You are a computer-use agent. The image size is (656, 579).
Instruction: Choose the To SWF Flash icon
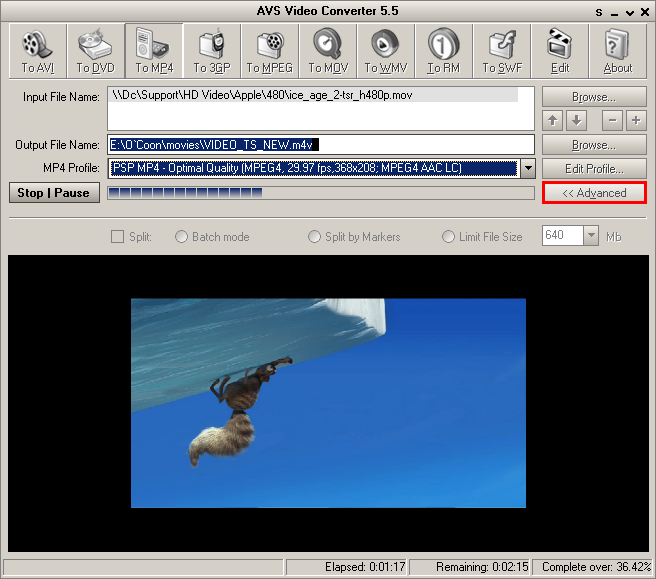[502, 51]
